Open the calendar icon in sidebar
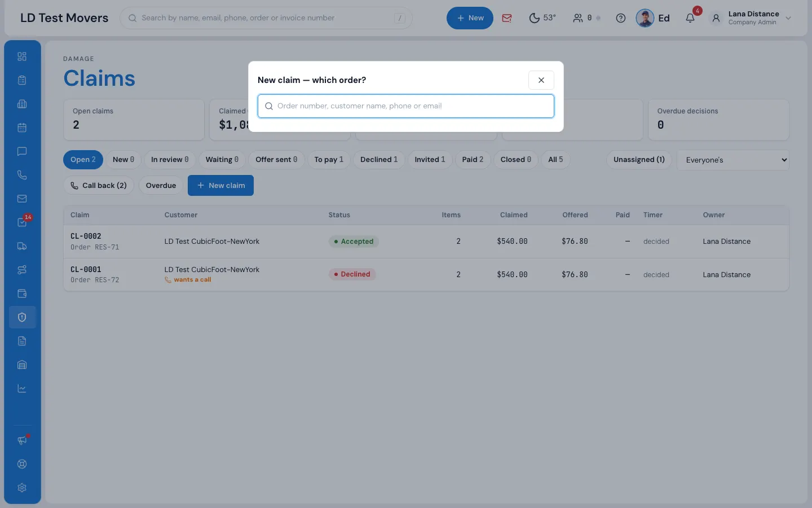Viewport: 812px width, 508px height. coord(22,128)
